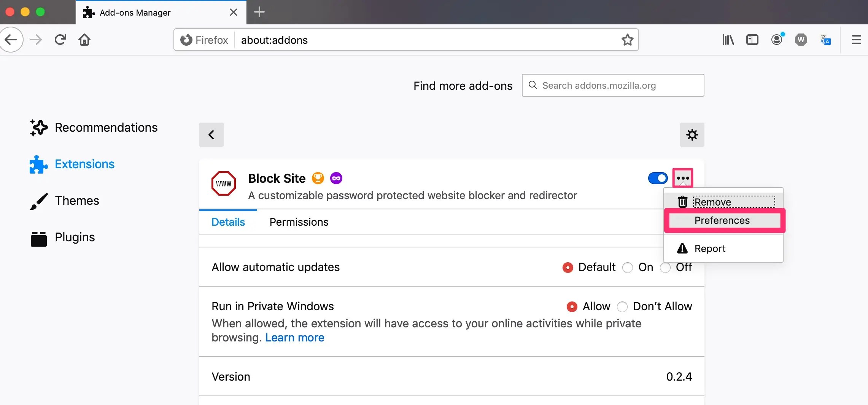Disable the Block Site extension toggle
The height and width of the screenshot is (405, 868).
(x=658, y=178)
